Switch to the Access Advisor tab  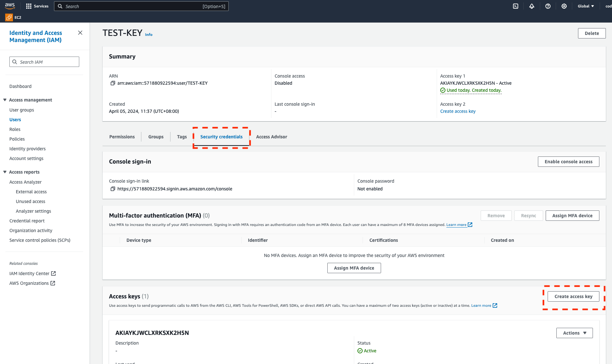[272, 137]
